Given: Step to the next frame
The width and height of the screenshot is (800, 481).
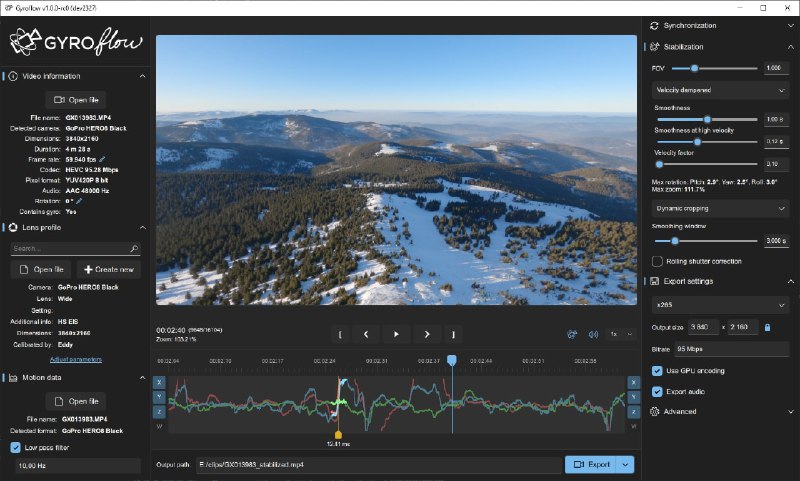Looking at the screenshot, I should coord(427,334).
